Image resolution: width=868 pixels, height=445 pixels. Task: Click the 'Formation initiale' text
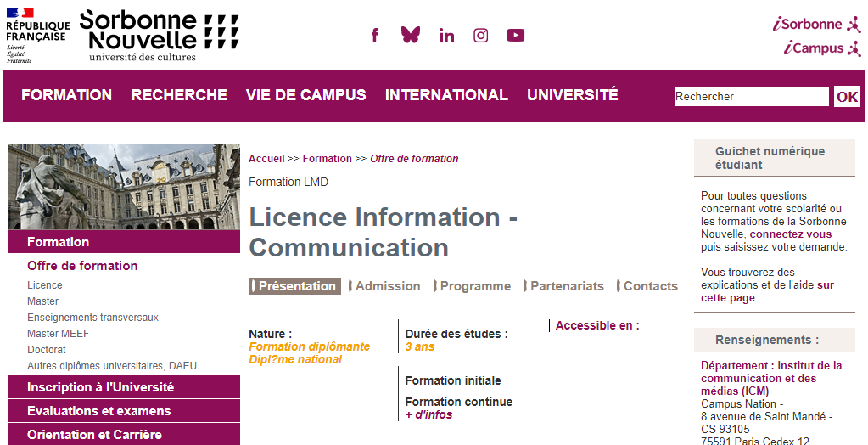point(453,380)
